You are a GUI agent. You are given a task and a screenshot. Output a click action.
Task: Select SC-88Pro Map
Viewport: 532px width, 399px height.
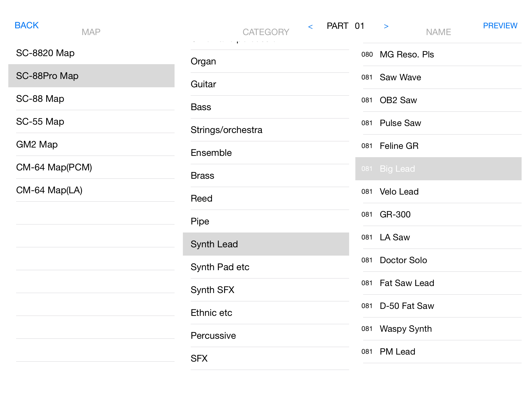click(91, 76)
